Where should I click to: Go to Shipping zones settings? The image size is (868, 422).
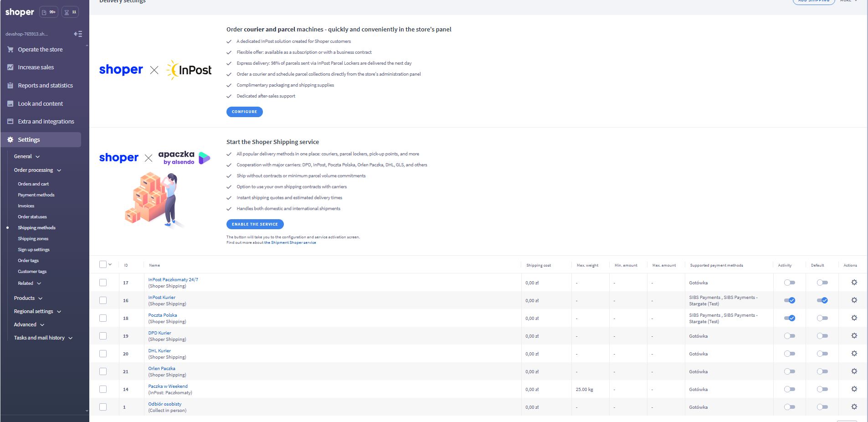pyautogui.click(x=33, y=238)
